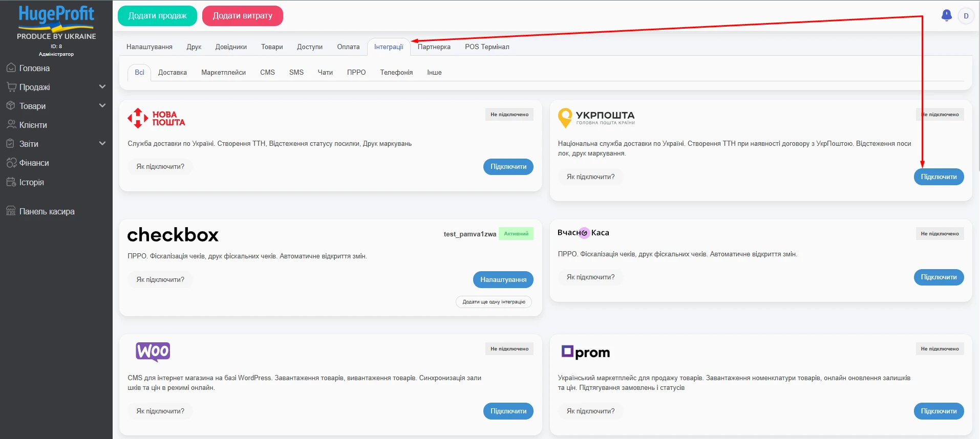Filter integrations by Чати

point(325,72)
